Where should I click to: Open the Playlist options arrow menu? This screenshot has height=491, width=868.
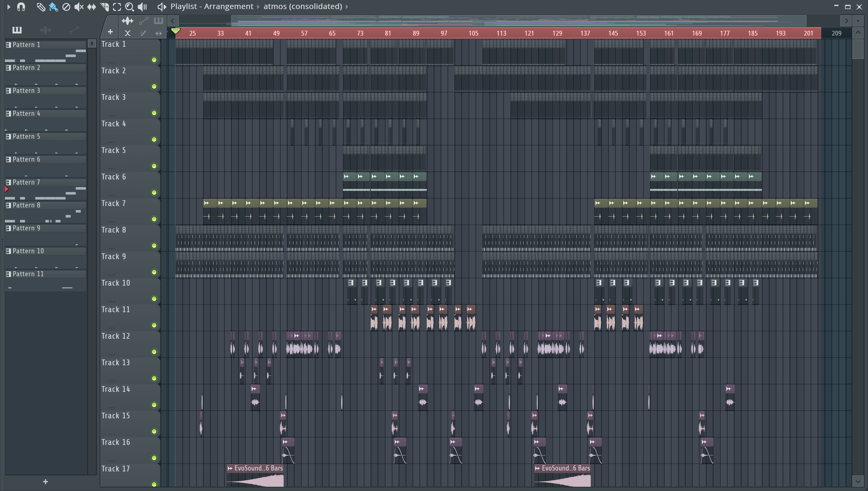click(x=9, y=7)
